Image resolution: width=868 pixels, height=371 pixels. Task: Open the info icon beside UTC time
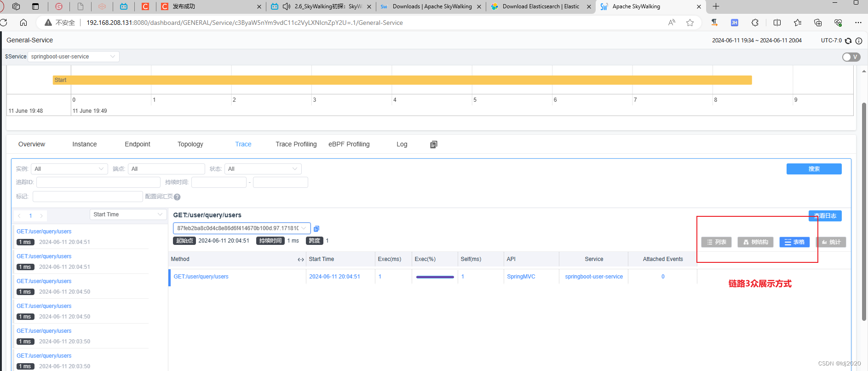(858, 41)
